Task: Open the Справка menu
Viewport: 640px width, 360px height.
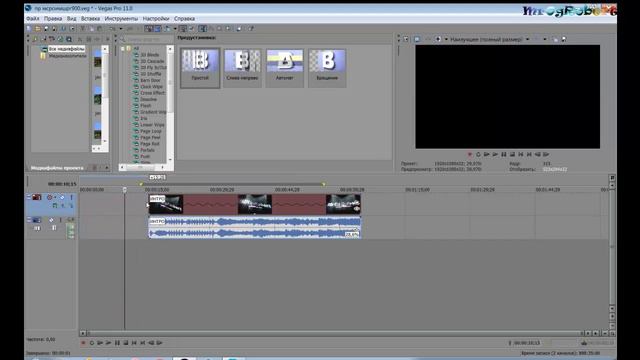Action: pos(184,19)
